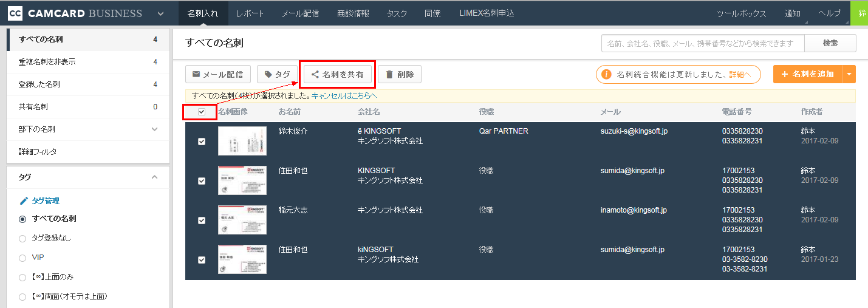
Task: Click the name 稲元大志
Action: [293, 210]
